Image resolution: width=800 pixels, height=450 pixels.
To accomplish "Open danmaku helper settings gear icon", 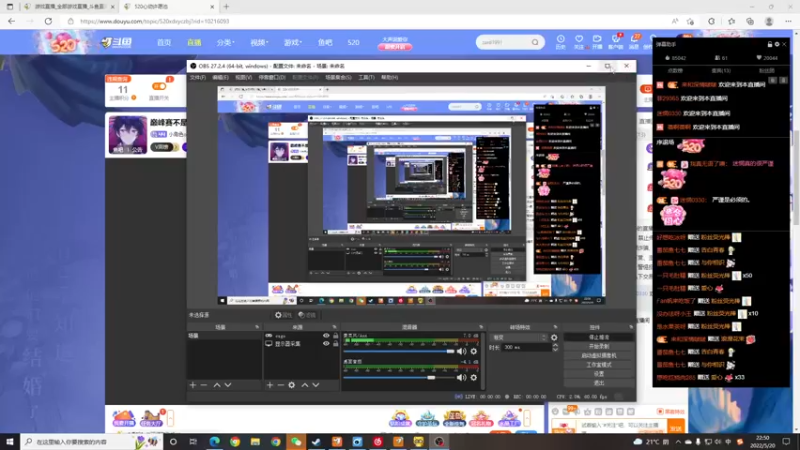I will [x=777, y=44].
